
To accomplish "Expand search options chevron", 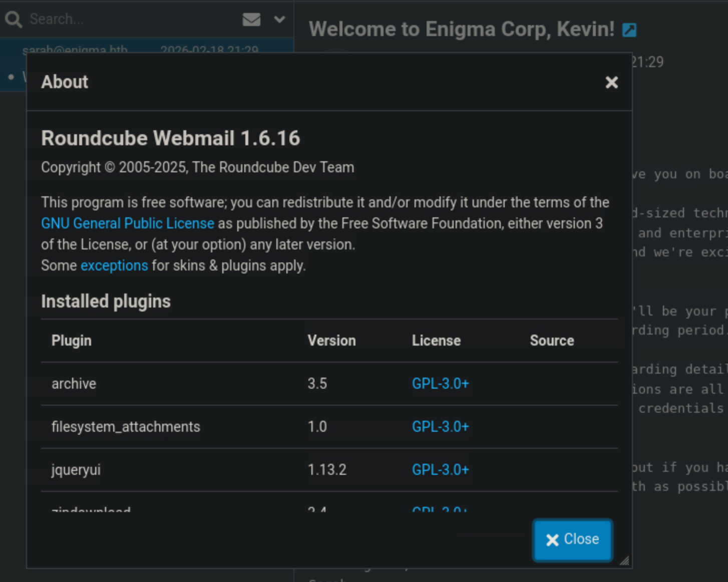I will pos(279,20).
